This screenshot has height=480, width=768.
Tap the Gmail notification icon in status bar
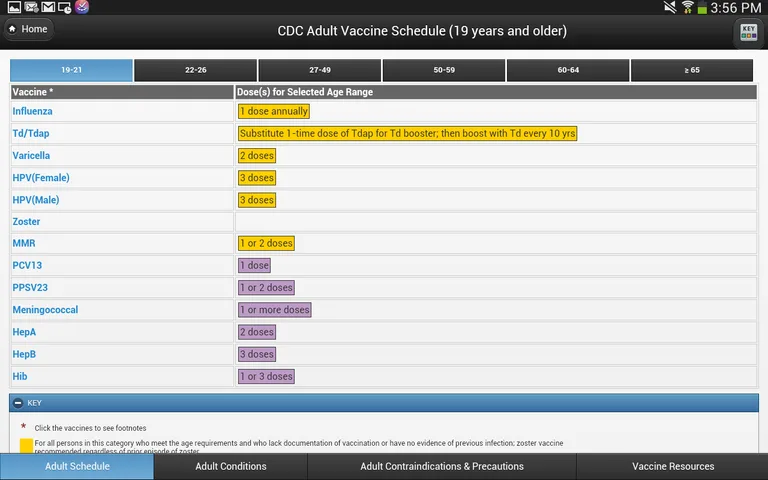(48, 7)
